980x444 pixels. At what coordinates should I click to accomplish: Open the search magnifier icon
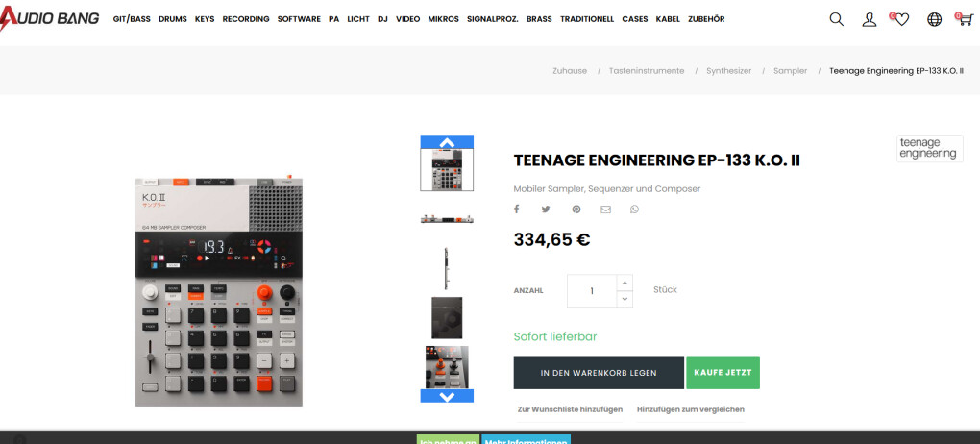836,19
